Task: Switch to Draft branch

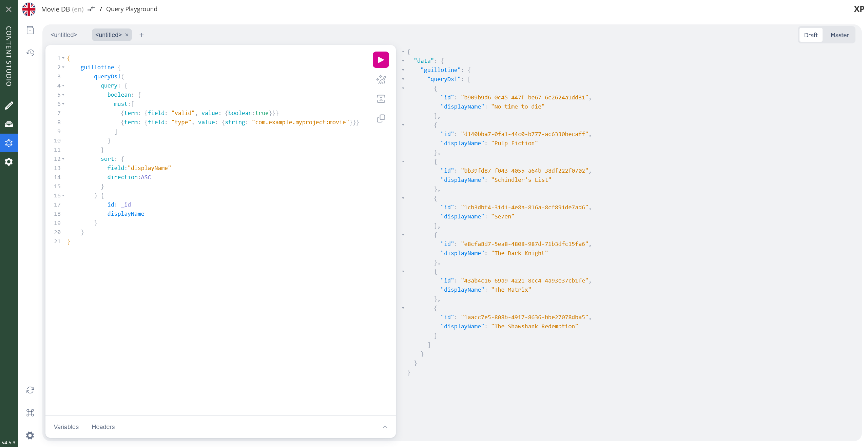Action: tap(811, 35)
